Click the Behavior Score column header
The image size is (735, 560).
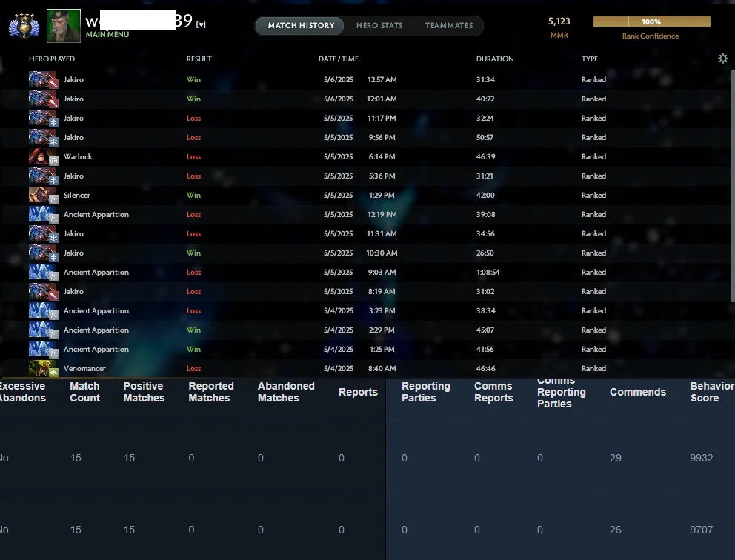click(x=712, y=392)
